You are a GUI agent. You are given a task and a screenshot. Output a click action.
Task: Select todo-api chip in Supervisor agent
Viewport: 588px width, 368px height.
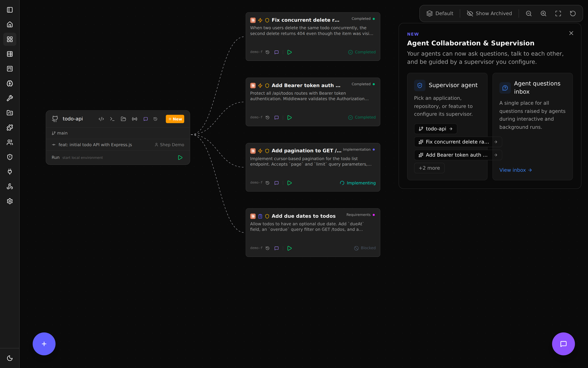coord(435,129)
